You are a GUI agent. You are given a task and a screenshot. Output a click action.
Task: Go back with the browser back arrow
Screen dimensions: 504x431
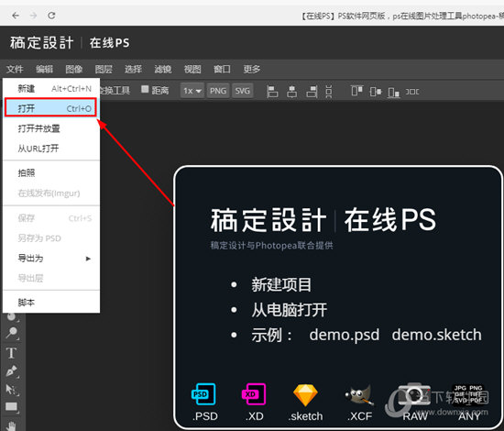[x=16, y=16]
